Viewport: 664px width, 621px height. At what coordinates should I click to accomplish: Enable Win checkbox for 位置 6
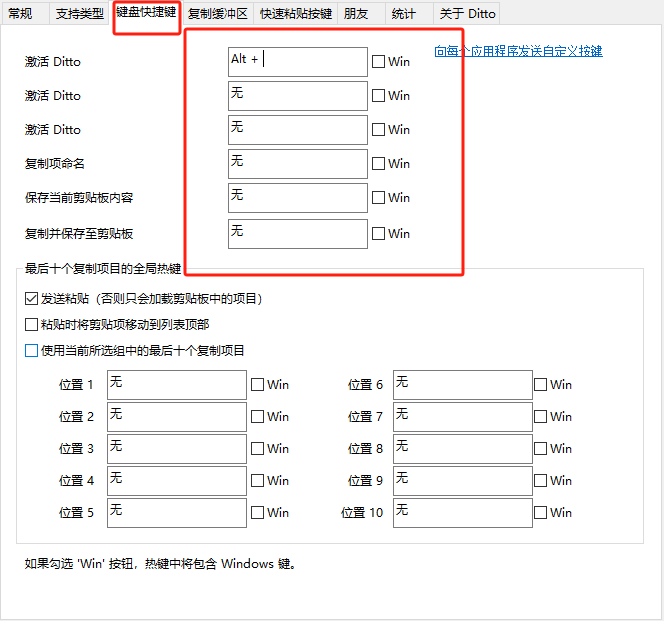pos(541,385)
